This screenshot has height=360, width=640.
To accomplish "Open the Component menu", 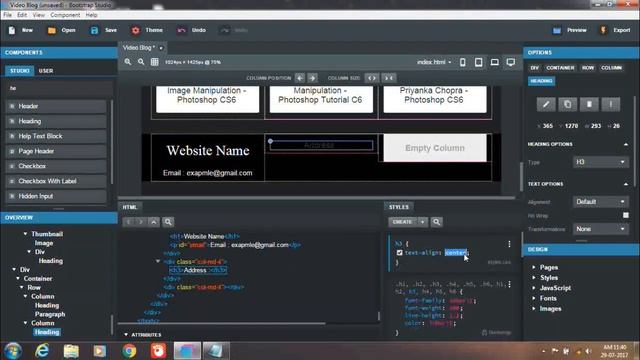I will pos(65,15).
